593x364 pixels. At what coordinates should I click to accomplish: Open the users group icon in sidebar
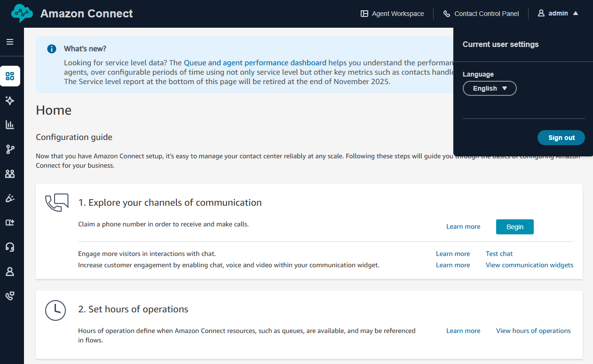[x=10, y=174]
